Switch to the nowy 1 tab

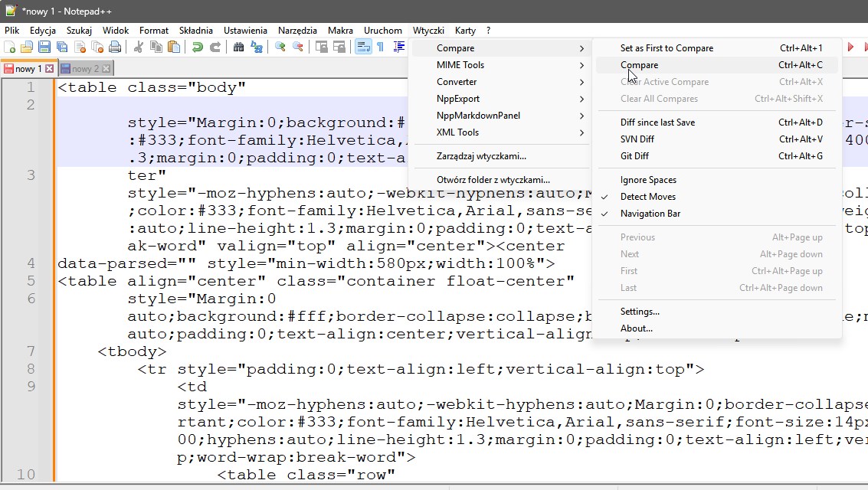[28, 69]
